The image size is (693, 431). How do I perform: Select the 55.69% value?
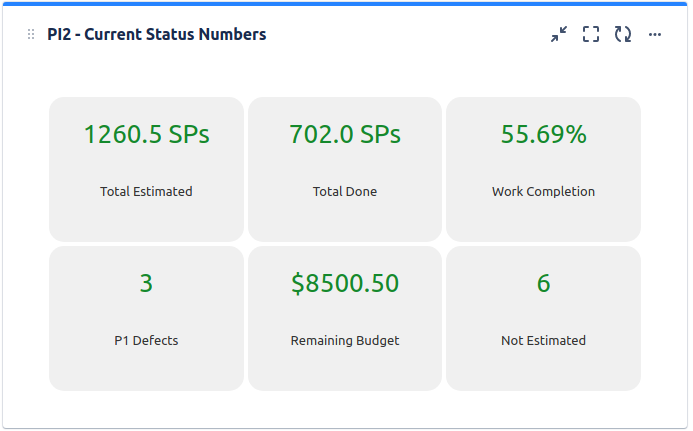click(x=544, y=134)
